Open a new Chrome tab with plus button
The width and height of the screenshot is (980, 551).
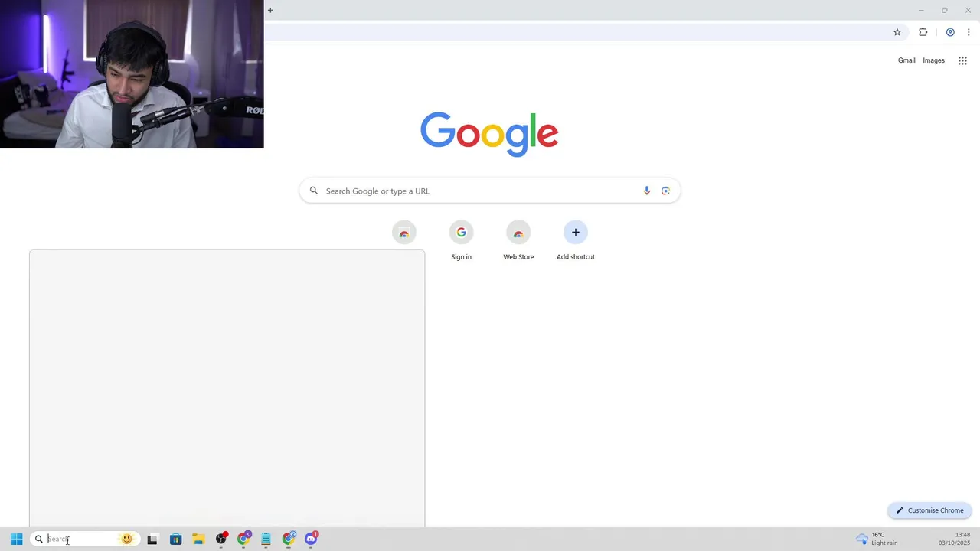pos(270,10)
